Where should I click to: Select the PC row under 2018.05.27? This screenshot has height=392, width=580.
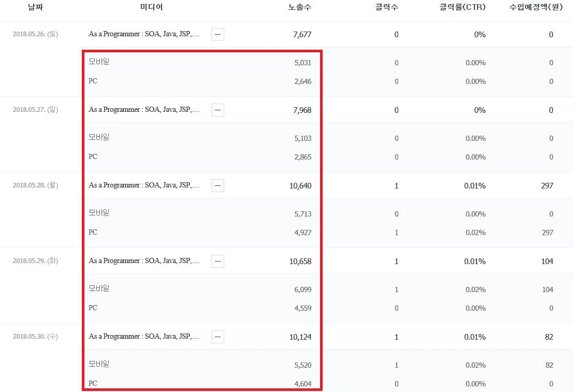[93, 156]
